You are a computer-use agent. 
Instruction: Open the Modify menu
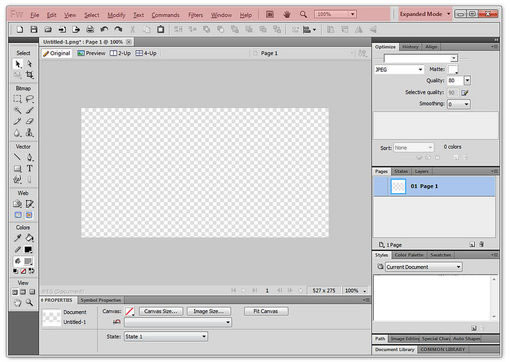pos(116,15)
